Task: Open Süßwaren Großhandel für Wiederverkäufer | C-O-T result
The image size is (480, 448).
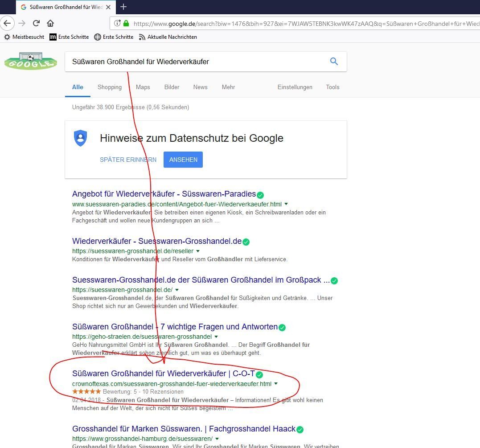Action: (x=164, y=374)
